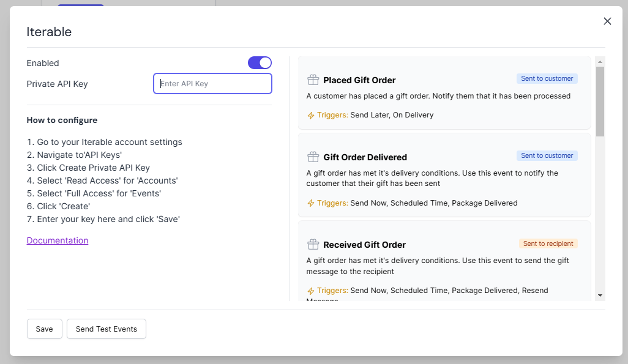Click the gift icon beside Received Gift Order
This screenshot has height=364, width=628.
click(313, 244)
